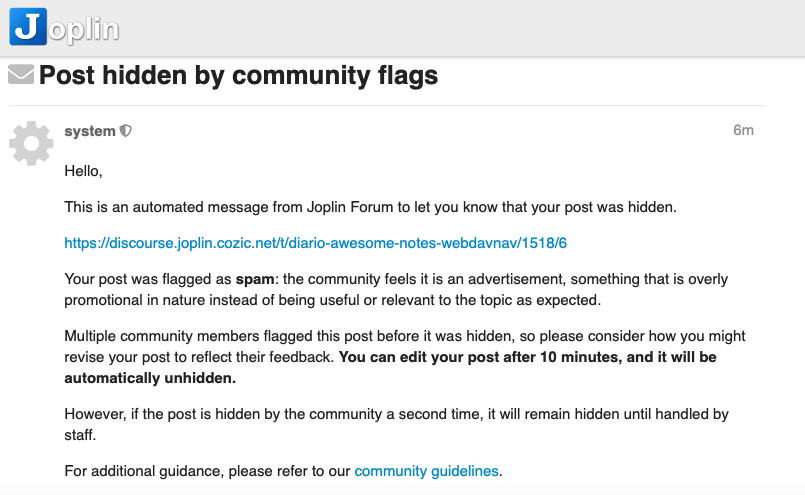The height and width of the screenshot is (495, 805).
Task: Click the moderator shield icon next to system
Action: [x=126, y=131]
